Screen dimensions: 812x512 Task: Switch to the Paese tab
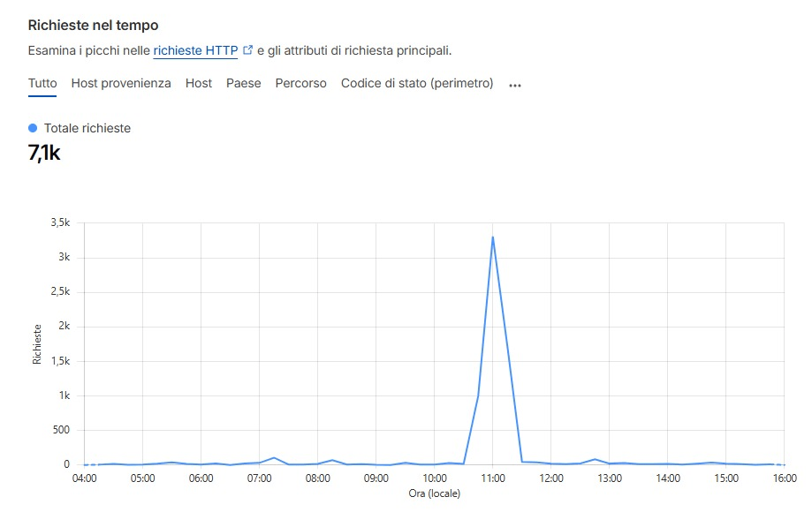tap(243, 84)
